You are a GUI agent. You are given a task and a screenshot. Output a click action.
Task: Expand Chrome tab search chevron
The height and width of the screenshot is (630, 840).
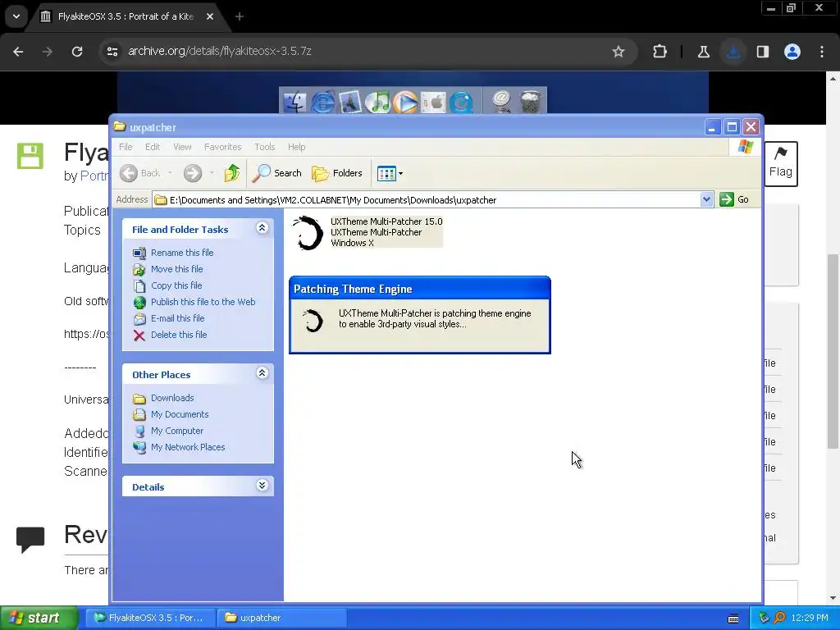click(x=16, y=16)
